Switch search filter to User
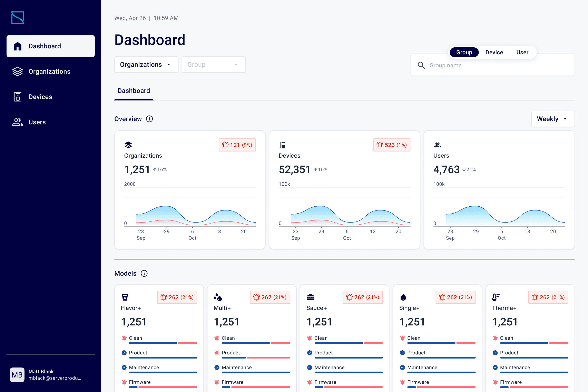Image resolution: width=588 pixels, height=392 pixels. 522,52
